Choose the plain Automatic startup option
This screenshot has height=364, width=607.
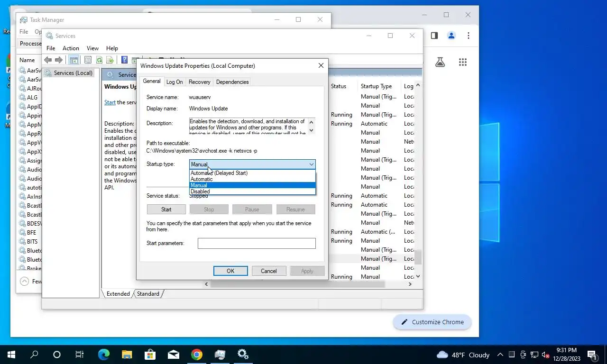click(252, 179)
